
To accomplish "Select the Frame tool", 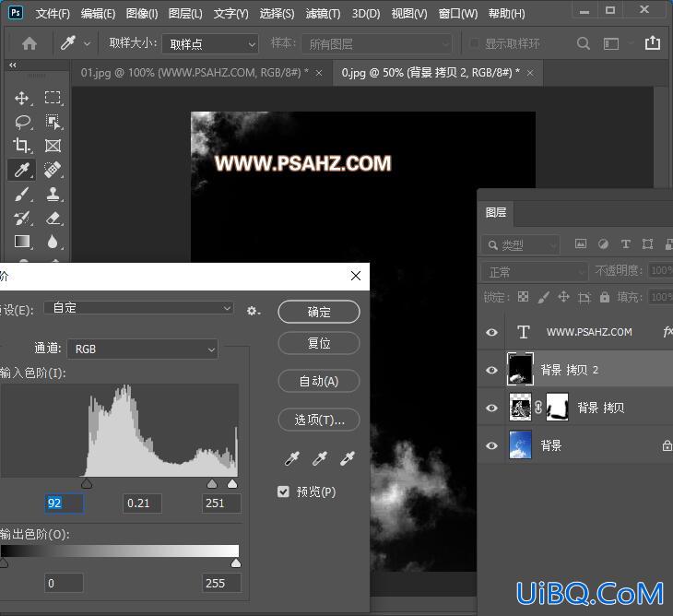I will tap(53, 146).
